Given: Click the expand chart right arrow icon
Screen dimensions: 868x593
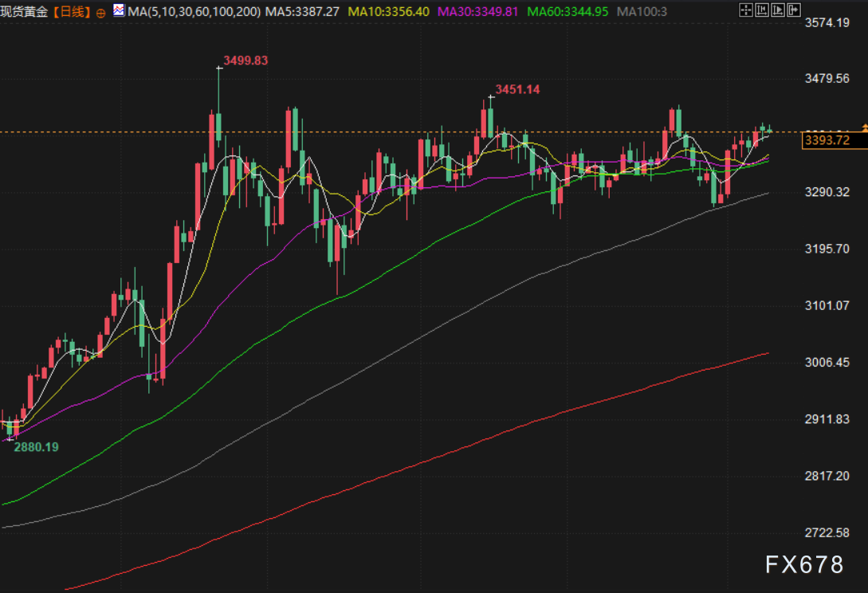Looking at the screenshot, I should coord(794,10).
